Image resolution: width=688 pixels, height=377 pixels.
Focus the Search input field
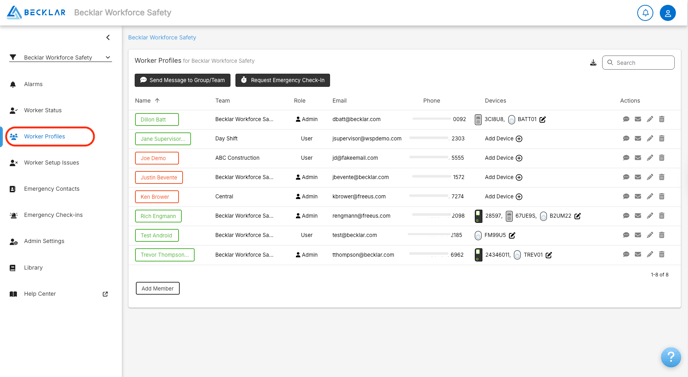638,63
